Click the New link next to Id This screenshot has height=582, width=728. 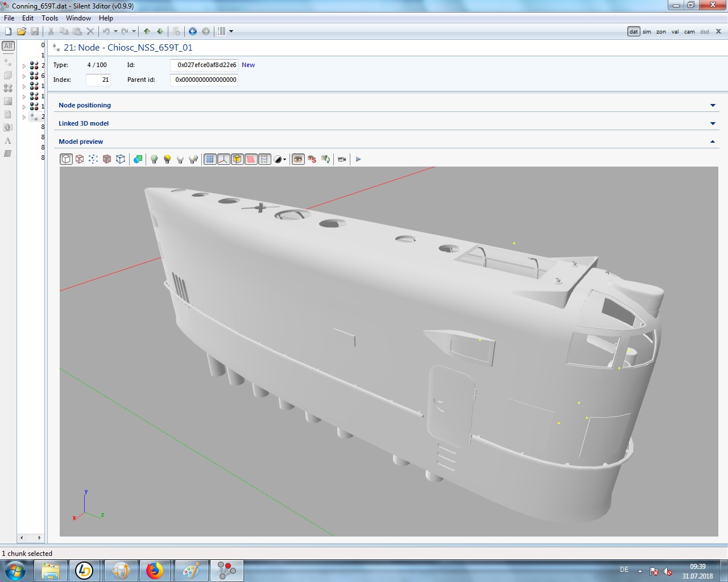[248, 65]
